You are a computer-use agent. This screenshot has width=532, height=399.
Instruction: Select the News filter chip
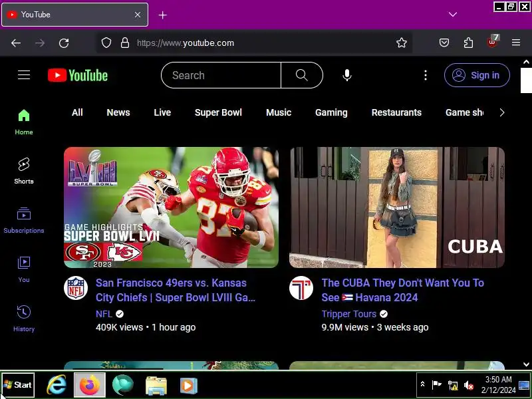pos(118,112)
